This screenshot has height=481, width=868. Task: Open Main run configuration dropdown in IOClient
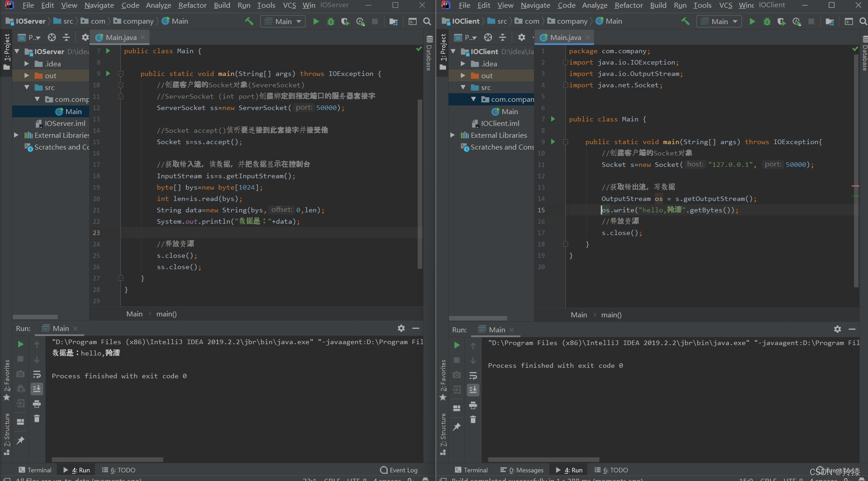pos(719,21)
